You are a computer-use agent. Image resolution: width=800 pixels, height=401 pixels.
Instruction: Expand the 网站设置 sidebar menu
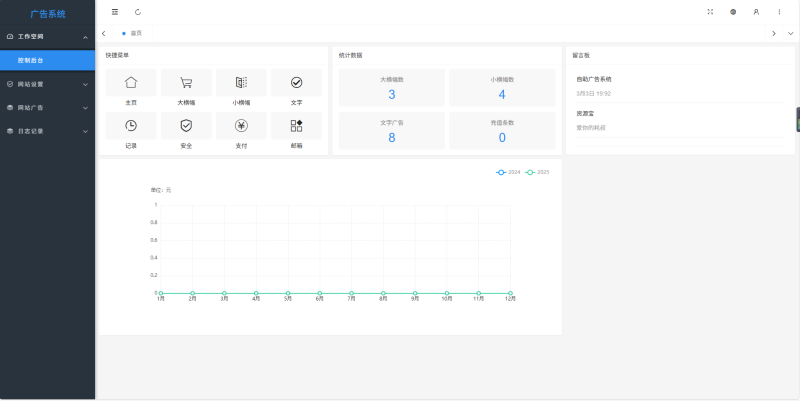click(x=47, y=84)
